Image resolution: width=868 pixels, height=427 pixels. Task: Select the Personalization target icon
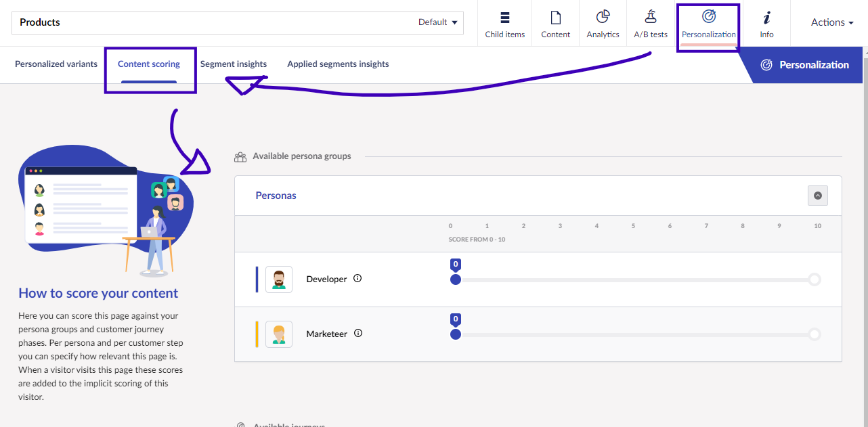(x=708, y=17)
